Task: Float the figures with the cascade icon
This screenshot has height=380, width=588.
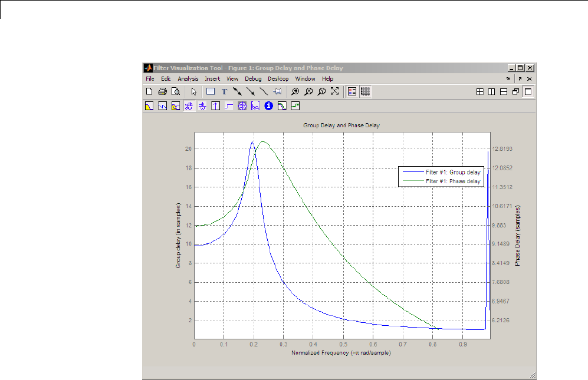Action: point(515,91)
